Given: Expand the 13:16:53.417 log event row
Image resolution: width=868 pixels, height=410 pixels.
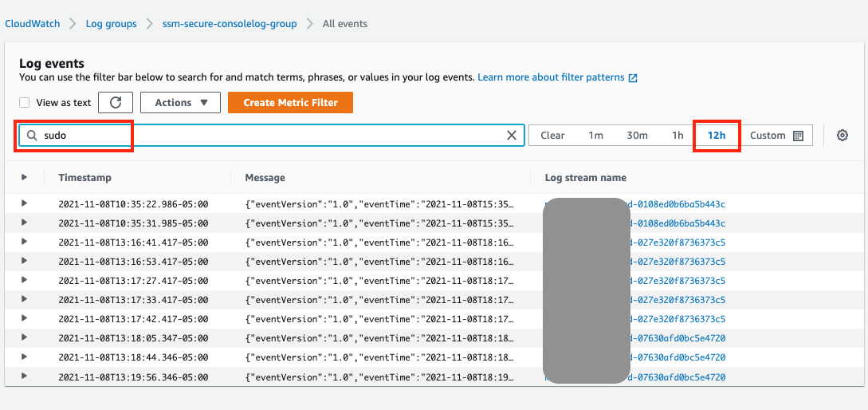Looking at the screenshot, I should (x=24, y=261).
